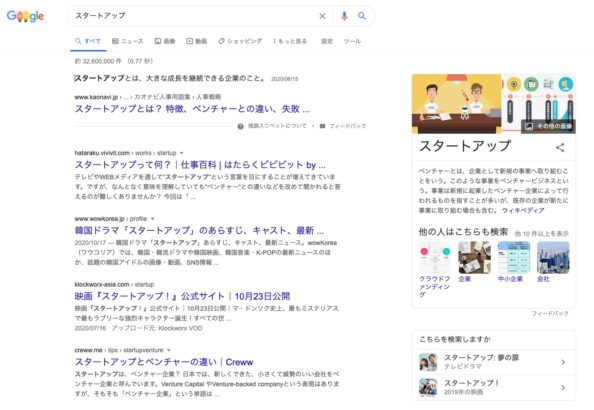594x410 pixels.
Task: Share the スタートアップ knowledge panel
Action: point(560,147)
